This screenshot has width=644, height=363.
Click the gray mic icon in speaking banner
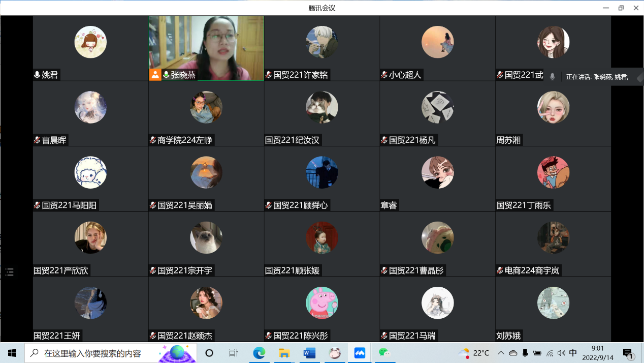tap(553, 77)
